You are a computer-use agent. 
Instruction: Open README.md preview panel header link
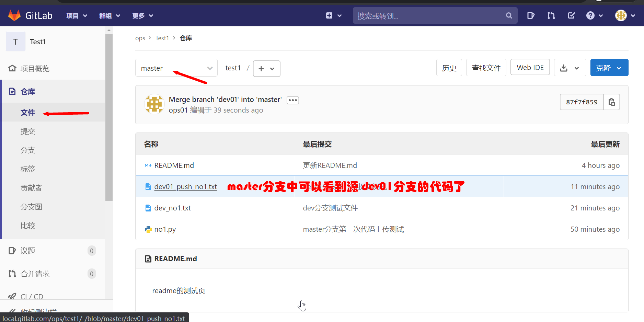(x=175, y=259)
